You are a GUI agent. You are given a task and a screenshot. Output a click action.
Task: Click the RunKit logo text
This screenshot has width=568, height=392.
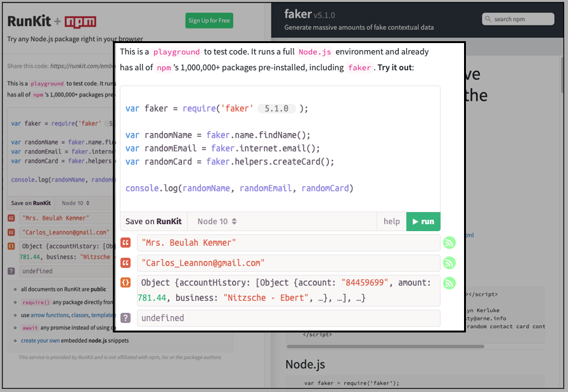tap(29, 22)
